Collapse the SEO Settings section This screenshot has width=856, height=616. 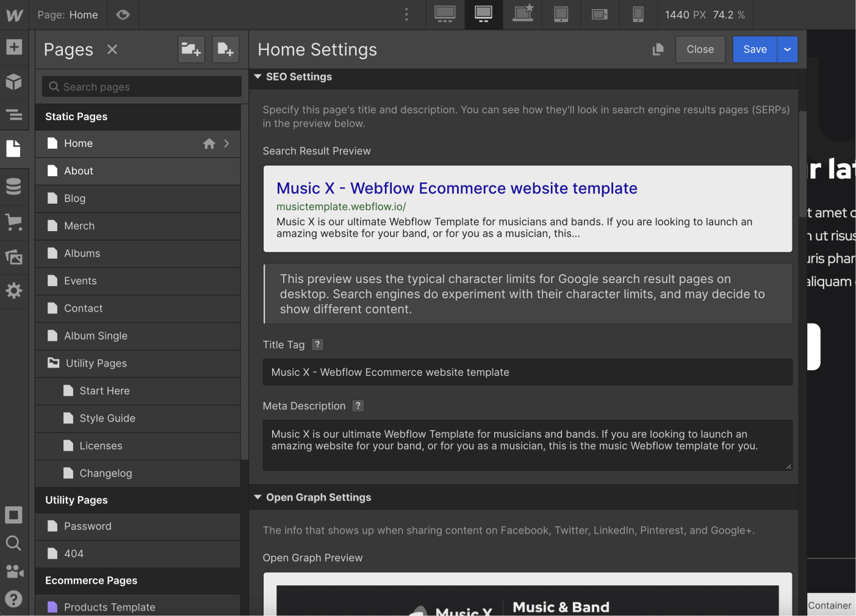tap(258, 76)
